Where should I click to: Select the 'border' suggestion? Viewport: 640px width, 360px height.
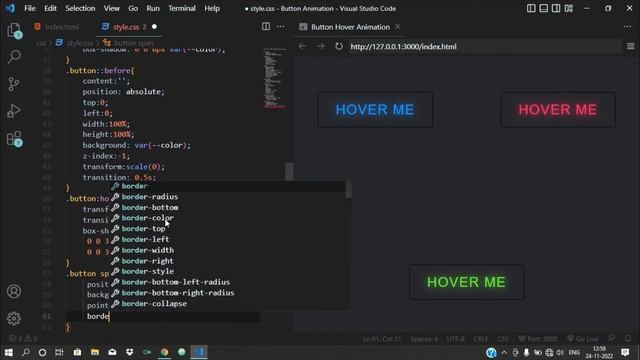(x=228, y=186)
